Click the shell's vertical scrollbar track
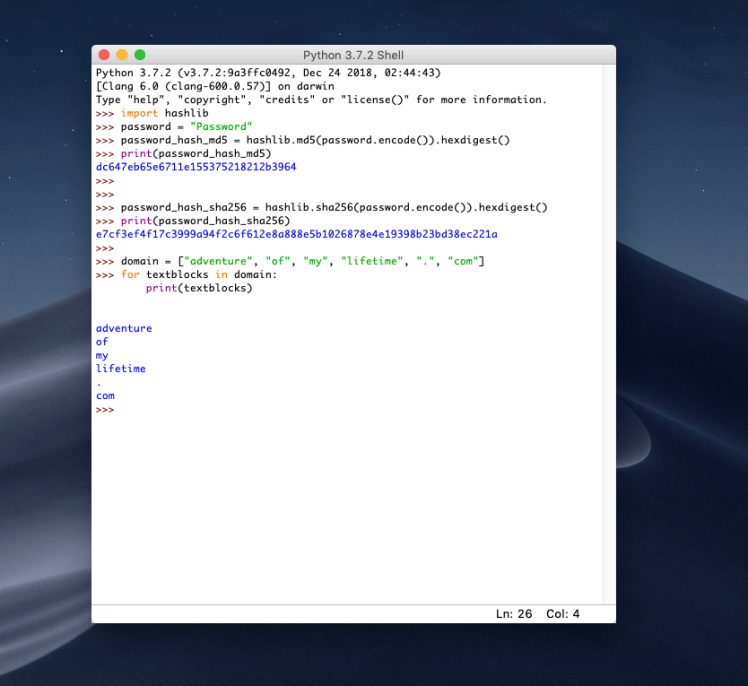The height and width of the screenshot is (686, 748). click(x=609, y=330)
